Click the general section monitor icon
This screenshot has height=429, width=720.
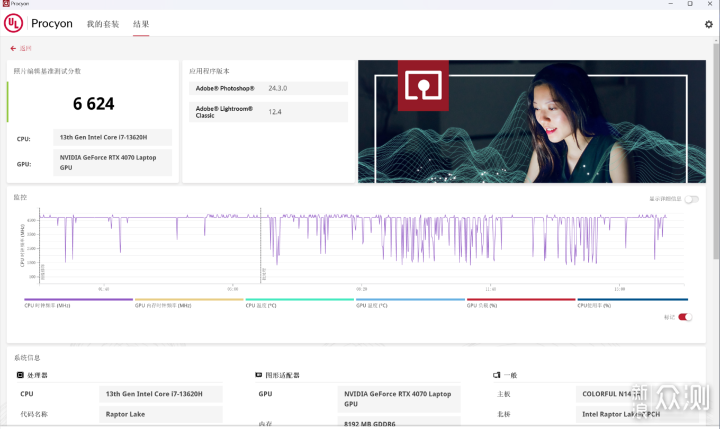[x=496, y=375]
